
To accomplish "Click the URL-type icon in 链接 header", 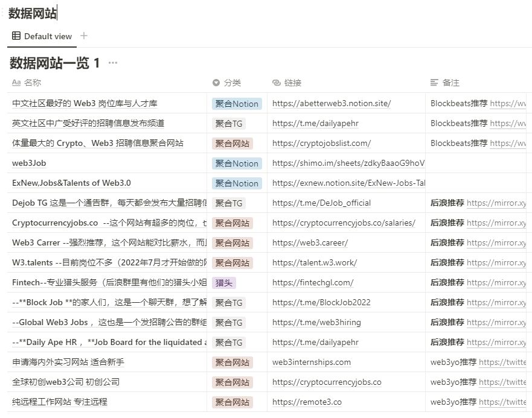I will (277, 83).
